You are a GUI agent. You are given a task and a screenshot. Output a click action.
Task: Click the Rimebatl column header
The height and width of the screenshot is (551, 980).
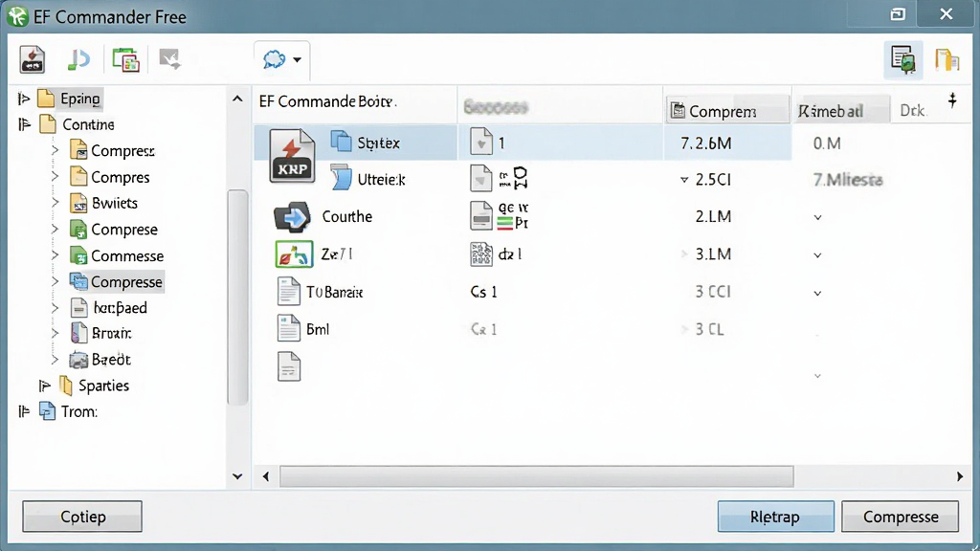[840, 111]
